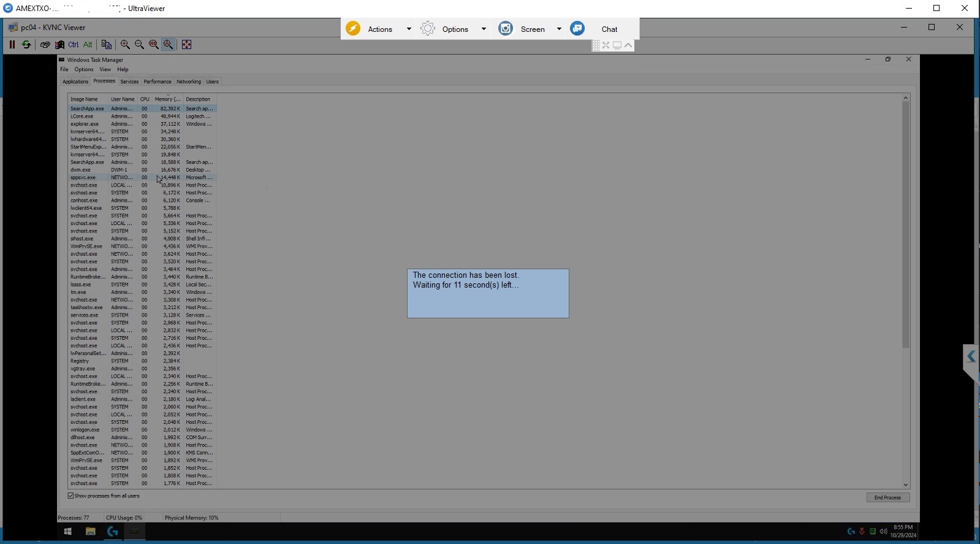Expand the Actions dropdown arrow

(409, 29)
